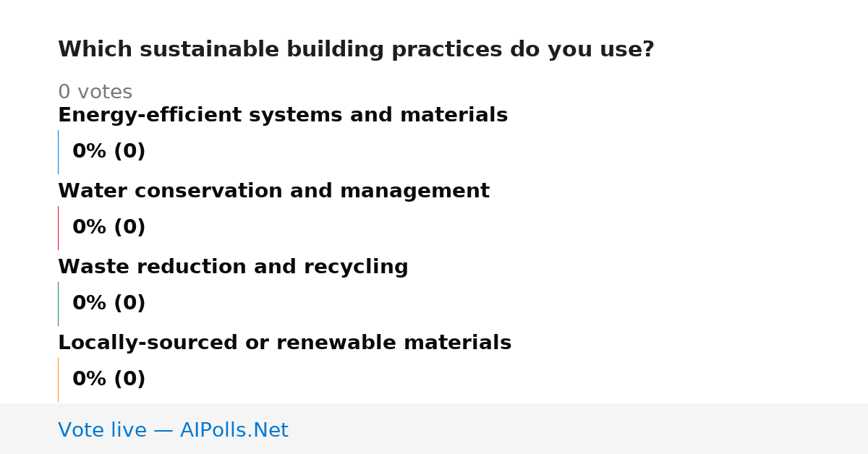Click 0% (0) result under Energy-efficient systems

click(109, 152)
